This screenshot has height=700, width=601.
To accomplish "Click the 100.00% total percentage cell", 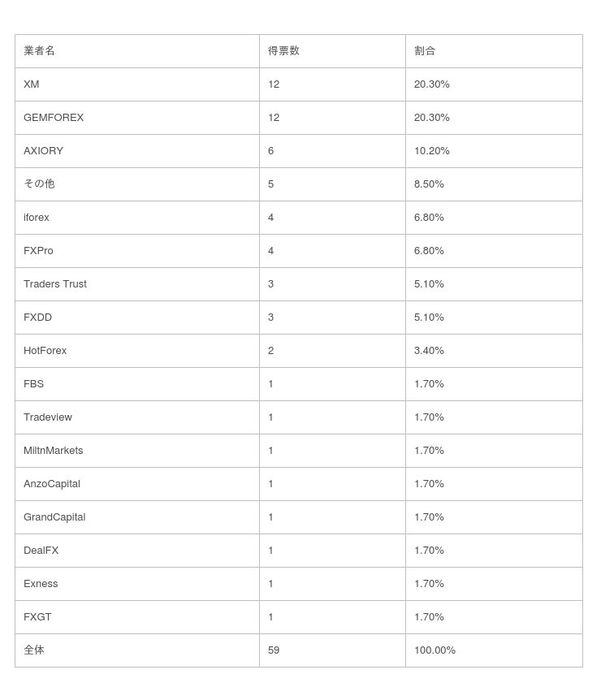I will [435, 650].
